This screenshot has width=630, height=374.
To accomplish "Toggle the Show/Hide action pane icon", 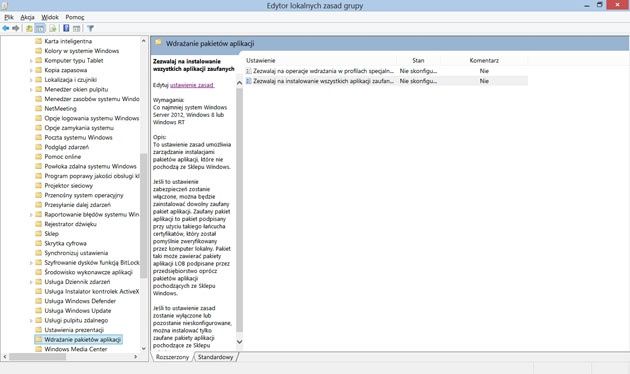I will [x=76, y=28].
